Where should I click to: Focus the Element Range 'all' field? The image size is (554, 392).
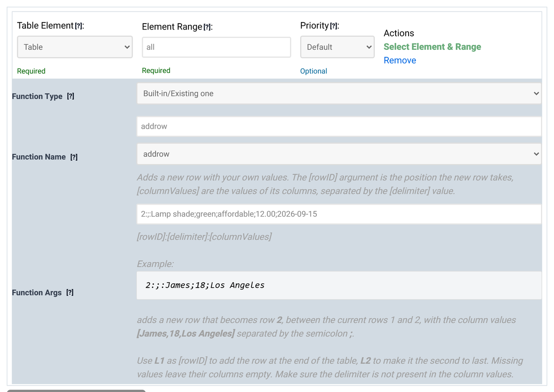pyautogui.click(x=217, y=47)
